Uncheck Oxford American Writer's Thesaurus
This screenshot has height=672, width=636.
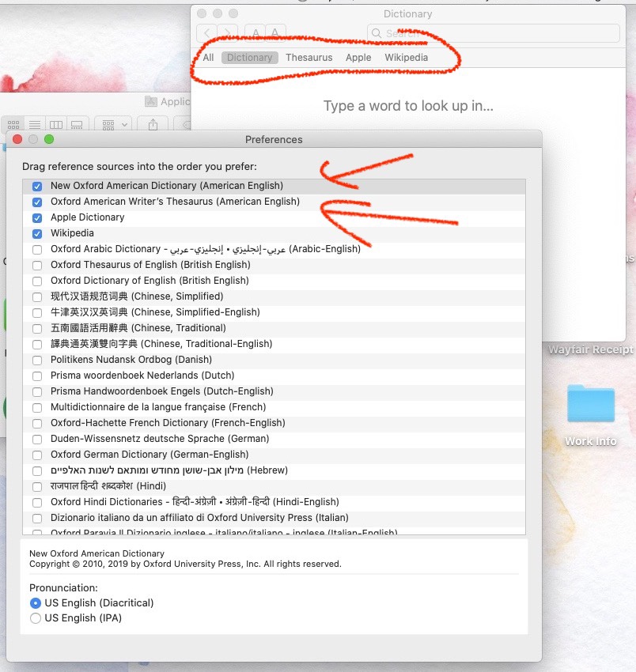pos(37,202)
